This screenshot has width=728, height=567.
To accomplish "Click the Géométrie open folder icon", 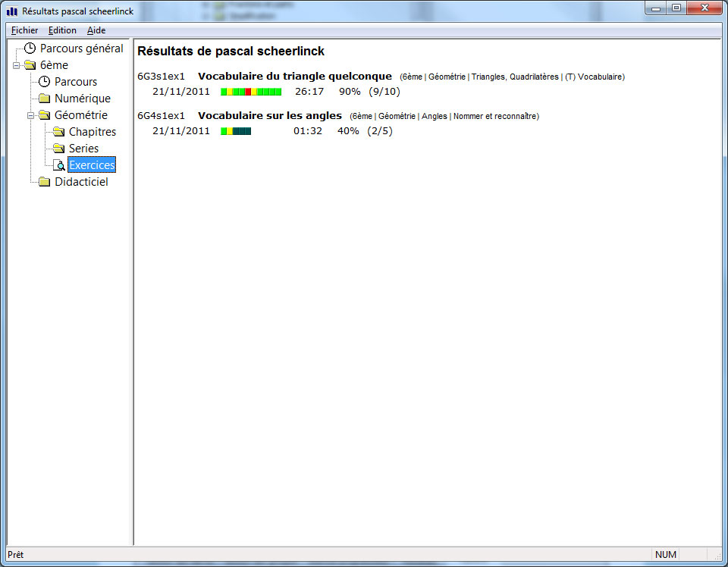I will click(x=45, y=115).
